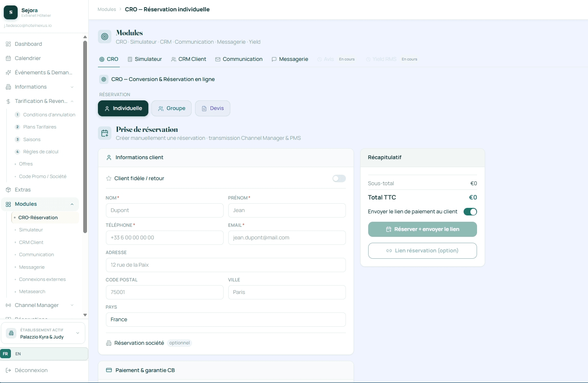Open the Établissement actif dropdown

pos(43,333)
